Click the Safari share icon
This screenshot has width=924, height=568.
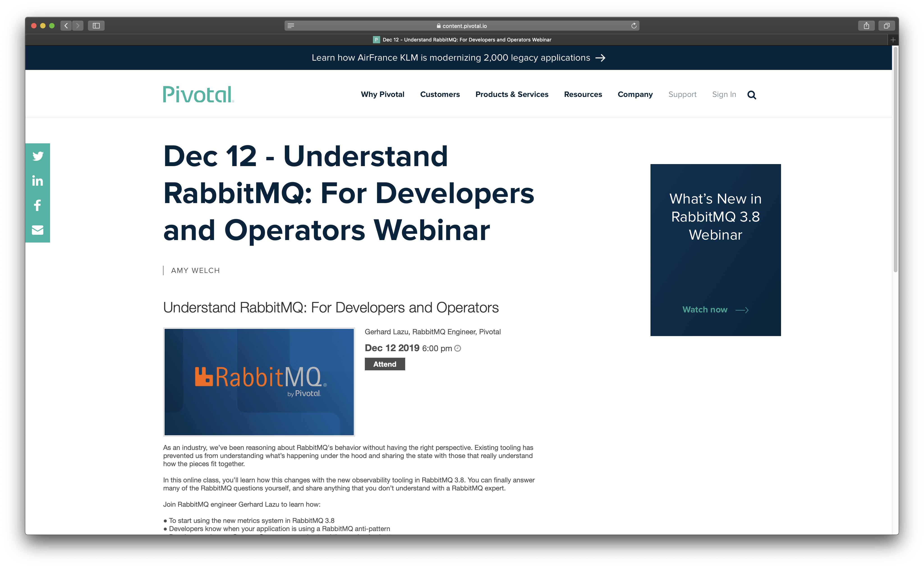point(866,26)
